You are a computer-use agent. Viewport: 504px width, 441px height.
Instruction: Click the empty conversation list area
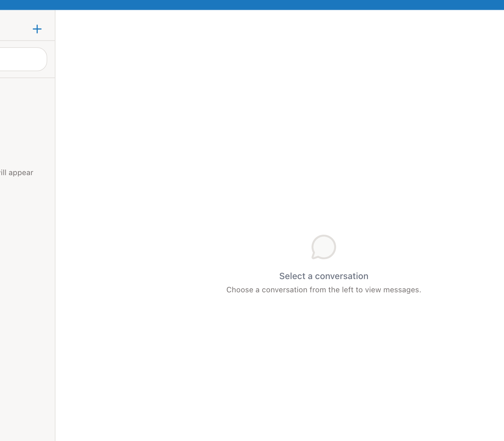(27, 252)
